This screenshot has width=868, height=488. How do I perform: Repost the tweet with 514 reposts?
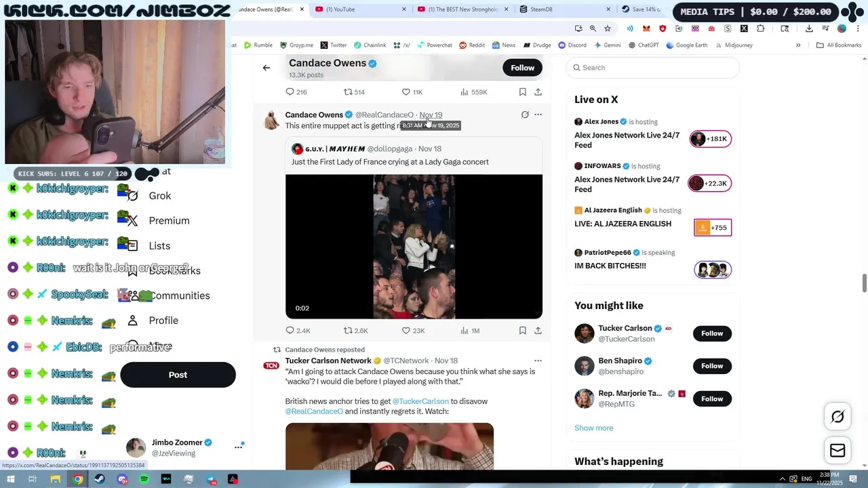[x=354, y=92]
